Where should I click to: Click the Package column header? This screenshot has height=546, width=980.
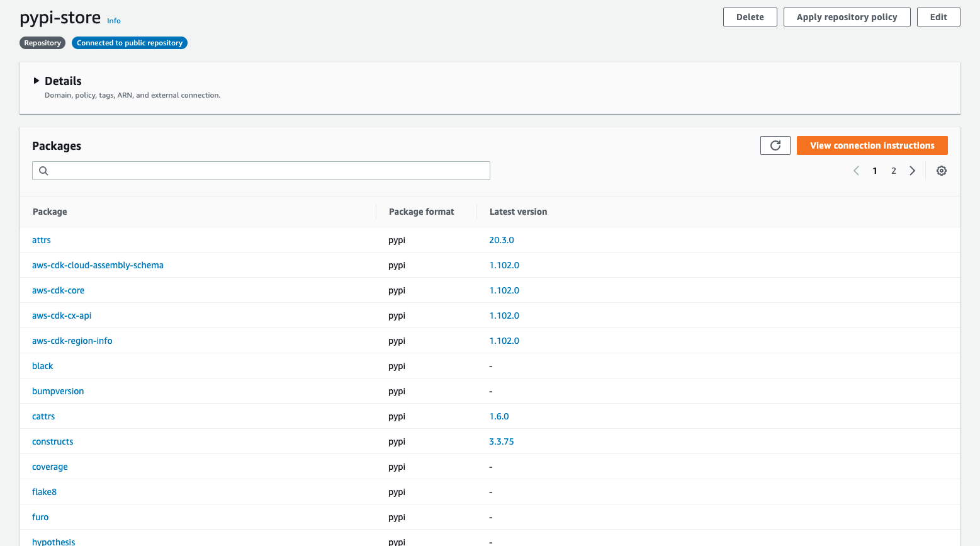(x=50, y=212)
